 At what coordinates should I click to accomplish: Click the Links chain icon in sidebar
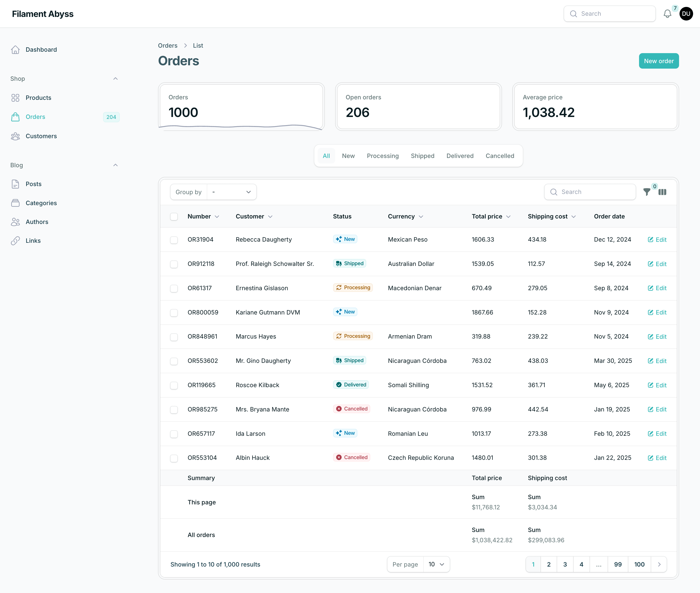(15, 241)
